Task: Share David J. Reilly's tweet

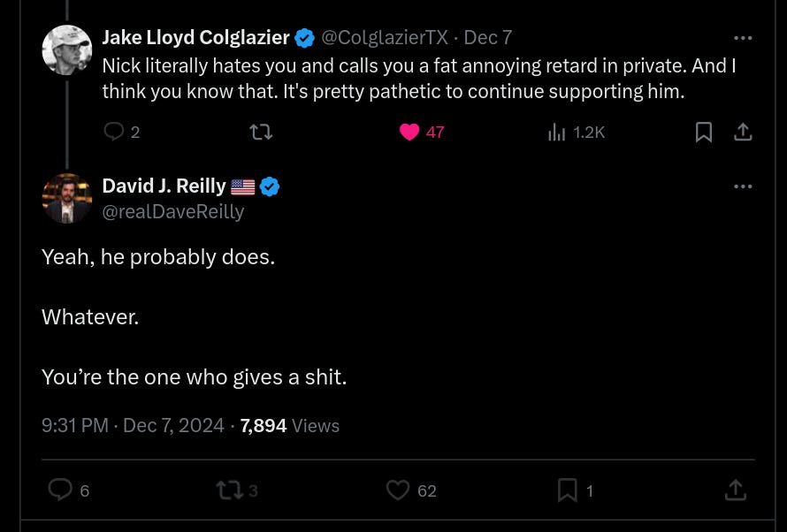Action: click(x=736, y=490)
